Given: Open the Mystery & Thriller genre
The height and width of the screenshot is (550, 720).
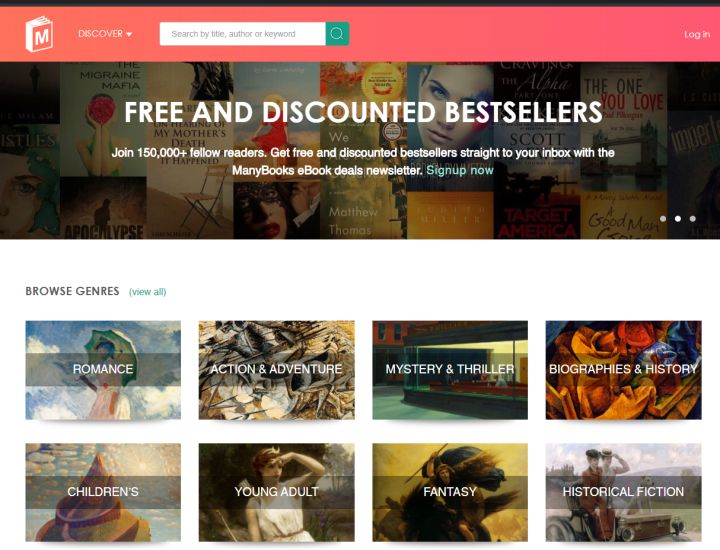Looking at the screenshot, I should click(x=450, y=370).
